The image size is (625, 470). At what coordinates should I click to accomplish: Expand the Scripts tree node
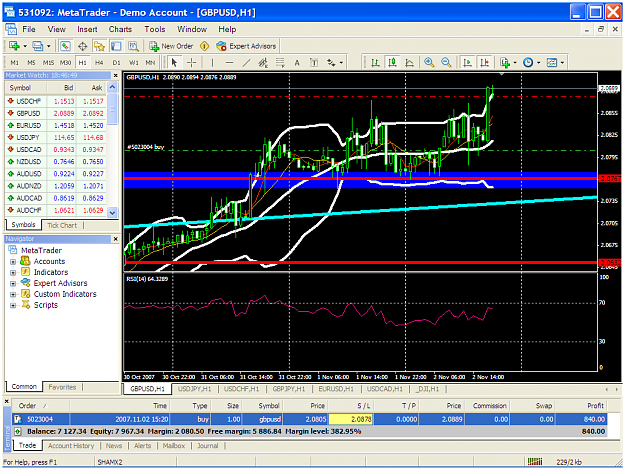point(13,305)
